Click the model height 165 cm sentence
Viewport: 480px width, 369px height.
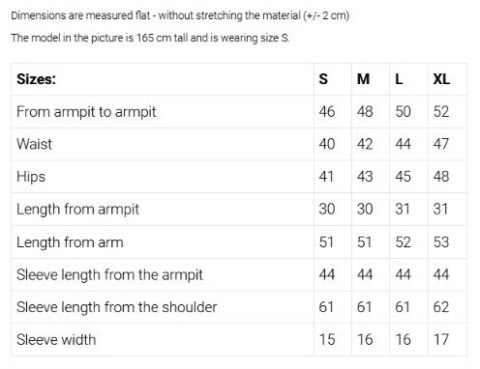click(x=150, y=38)
